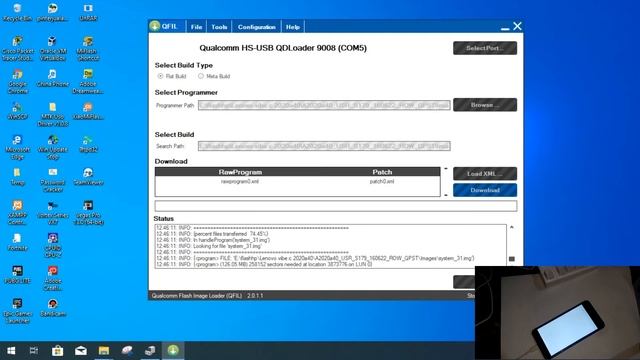Click the Browse button for programmer
The height and width of the screenshot is (360, 640).
485,105
